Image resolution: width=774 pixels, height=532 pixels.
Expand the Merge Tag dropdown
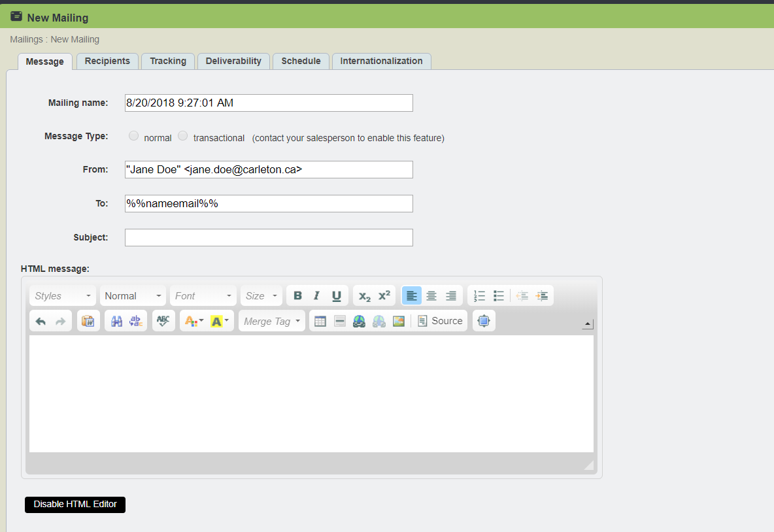[x=272, y=321]
